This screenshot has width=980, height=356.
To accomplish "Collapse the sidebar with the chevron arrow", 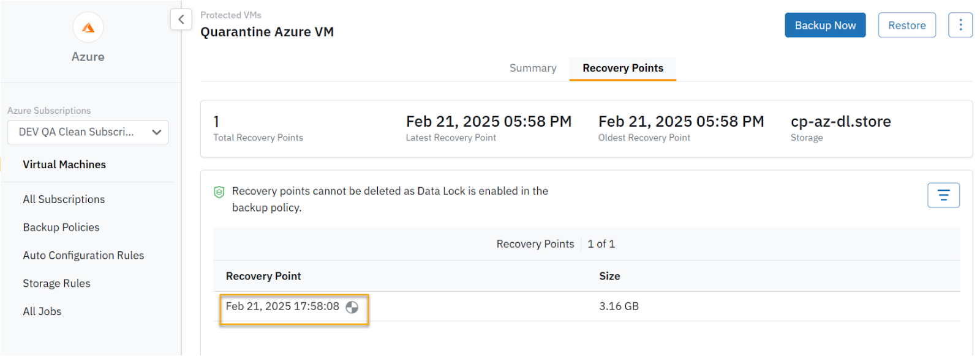I will (x=181, y=20).
